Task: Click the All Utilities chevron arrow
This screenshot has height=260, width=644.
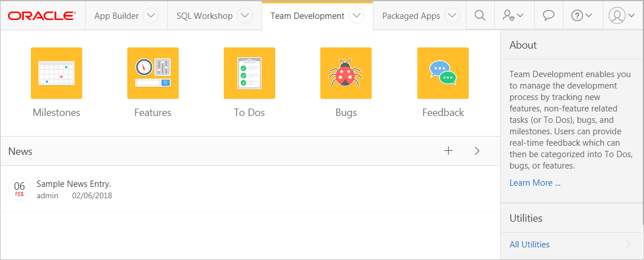Action: [629, 245]
